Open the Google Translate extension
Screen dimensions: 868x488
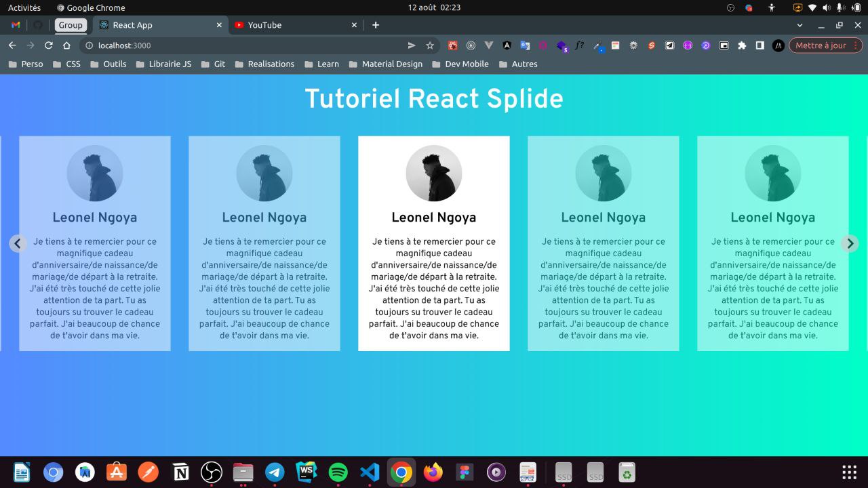(525, 45)
